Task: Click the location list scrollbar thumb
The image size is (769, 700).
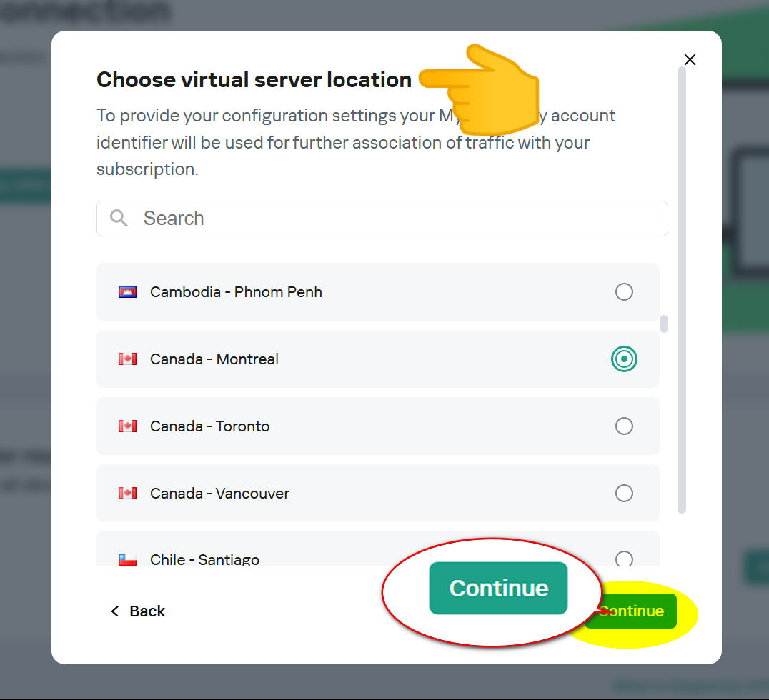Action: [x=663, y=324]
